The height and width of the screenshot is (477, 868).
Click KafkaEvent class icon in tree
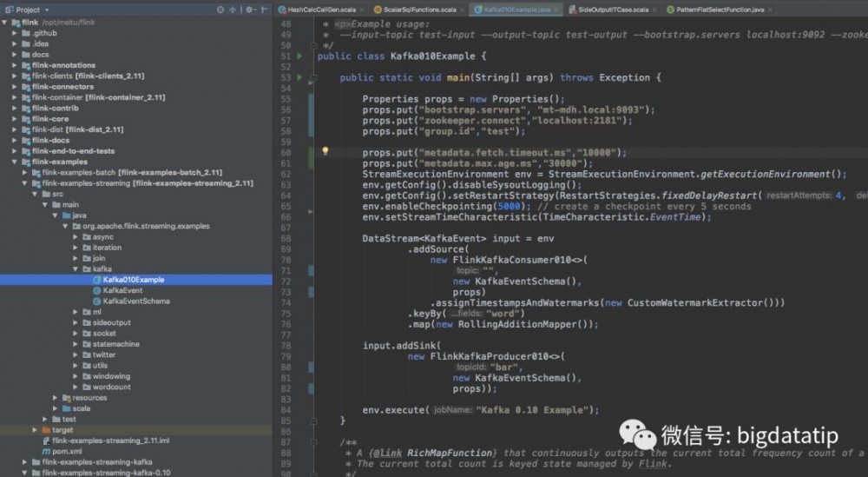pyautogui.click(x=97, y=290)
